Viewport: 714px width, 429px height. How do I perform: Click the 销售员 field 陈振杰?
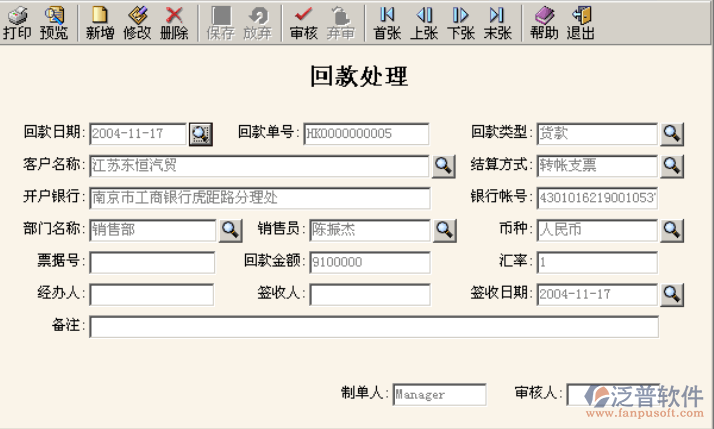coord(370,230)
